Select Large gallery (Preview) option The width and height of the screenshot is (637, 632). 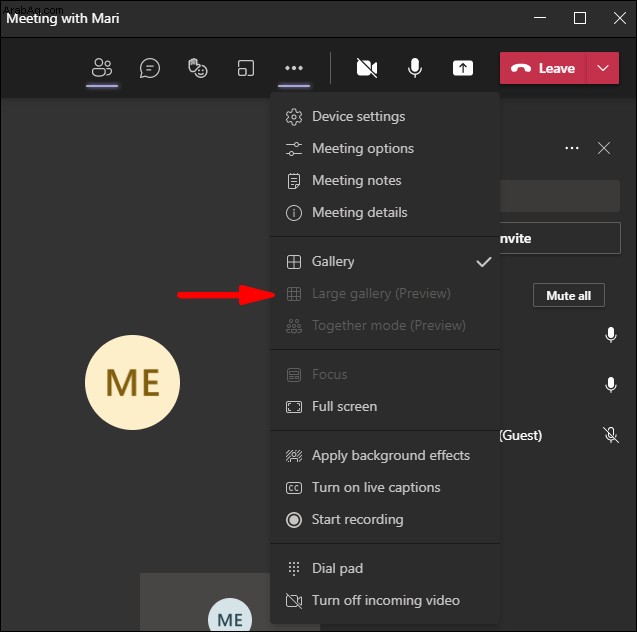click(x=385, y=294)
